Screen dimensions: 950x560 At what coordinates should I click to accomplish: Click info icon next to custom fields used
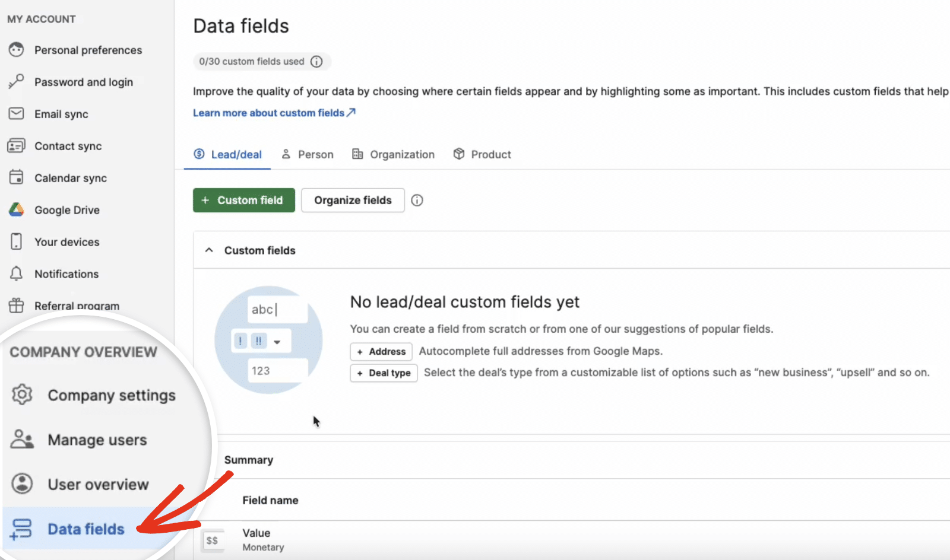[317, 62]
